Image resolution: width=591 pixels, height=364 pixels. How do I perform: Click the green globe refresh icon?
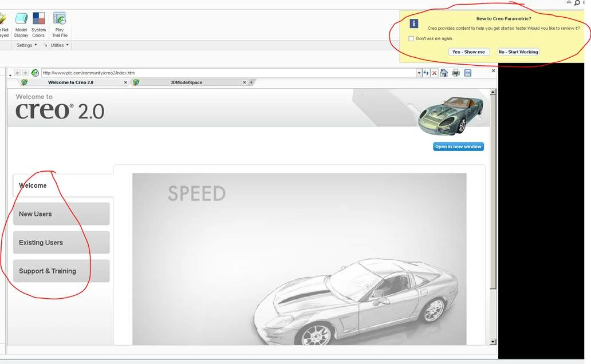[x=35, y=73]
